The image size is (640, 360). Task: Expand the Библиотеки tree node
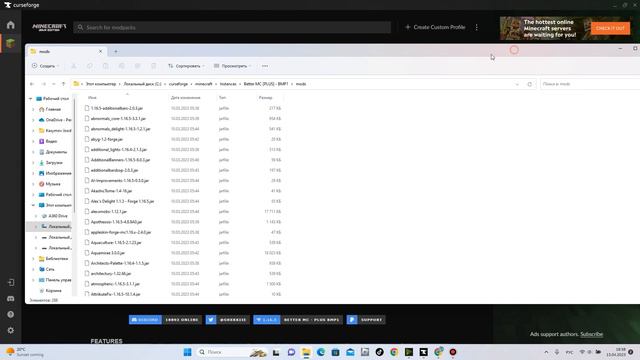tap(33, 259)
